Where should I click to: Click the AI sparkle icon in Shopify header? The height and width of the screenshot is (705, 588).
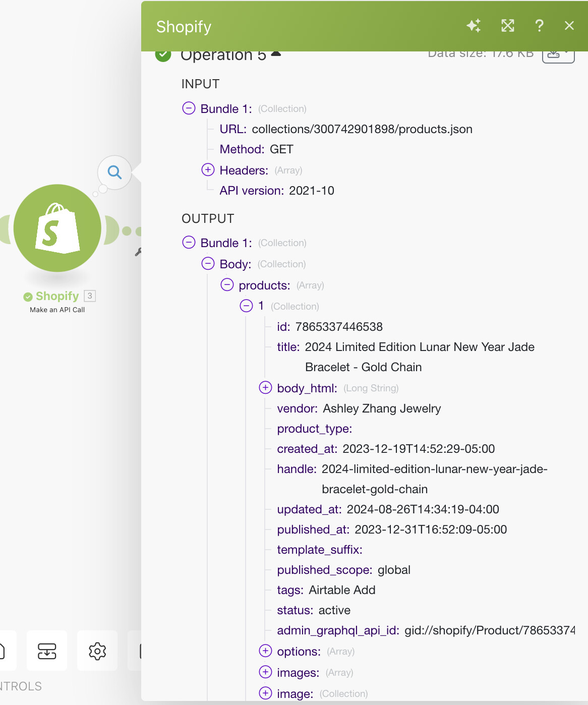[474, 26]
